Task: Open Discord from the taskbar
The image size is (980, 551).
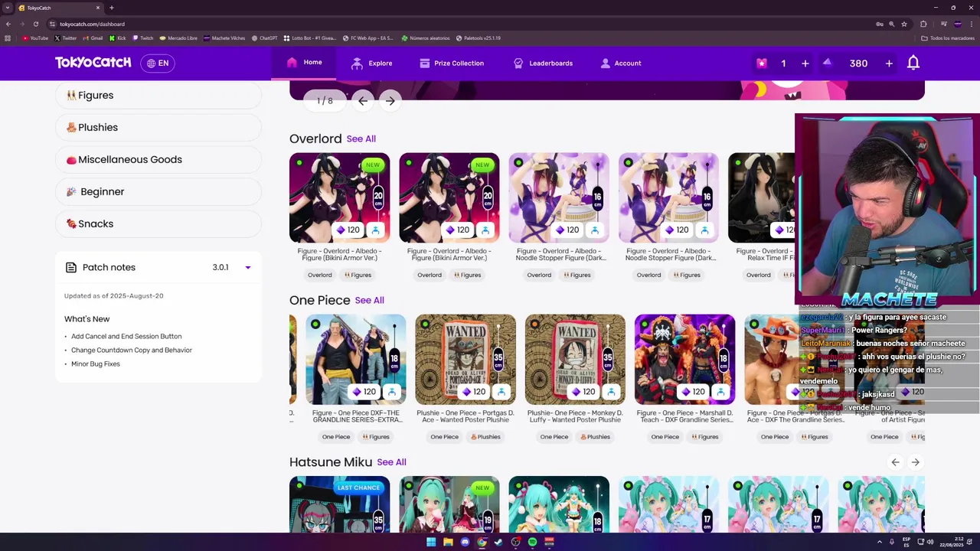Action: coord(465,542)
